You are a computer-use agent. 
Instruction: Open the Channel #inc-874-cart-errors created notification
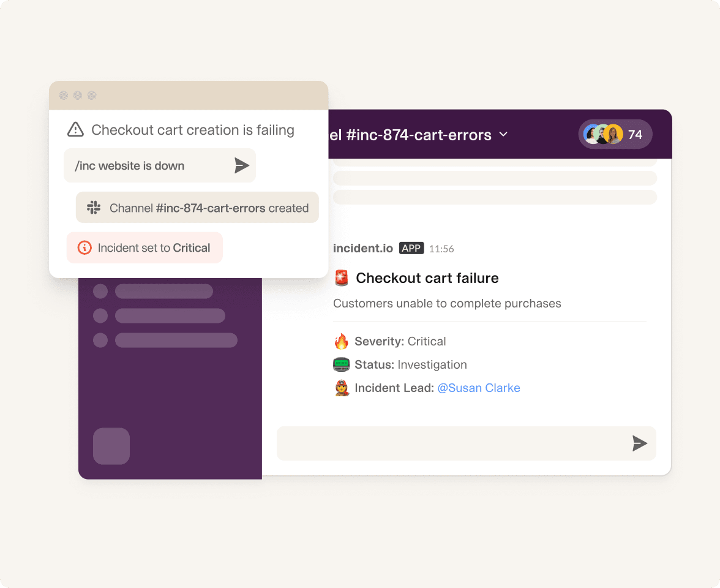click(197, 208)
